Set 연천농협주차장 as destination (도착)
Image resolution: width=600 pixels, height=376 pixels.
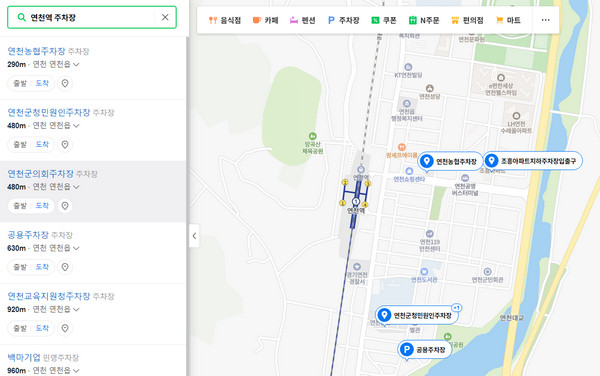pos(42,83)
